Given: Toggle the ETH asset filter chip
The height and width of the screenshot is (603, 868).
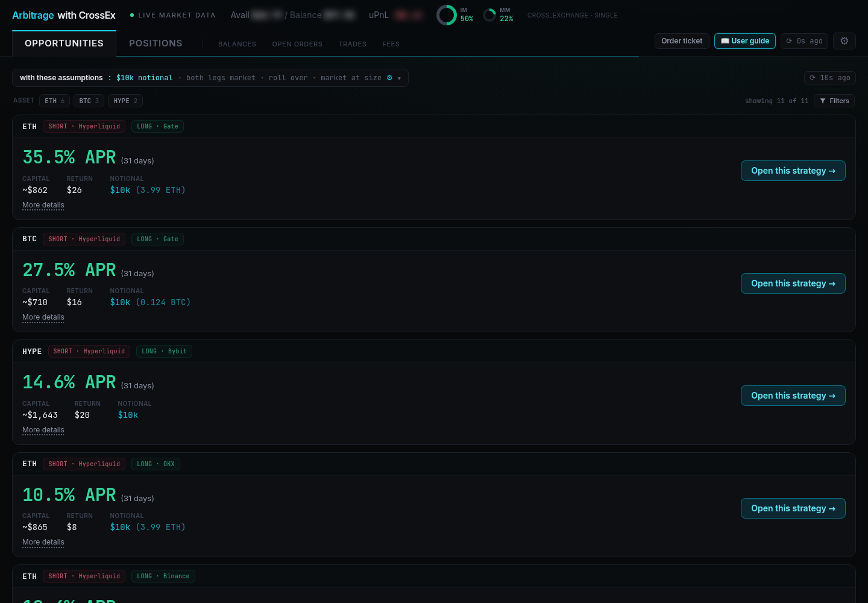Looking at the screenshot, I should click(x=55, y=101).
